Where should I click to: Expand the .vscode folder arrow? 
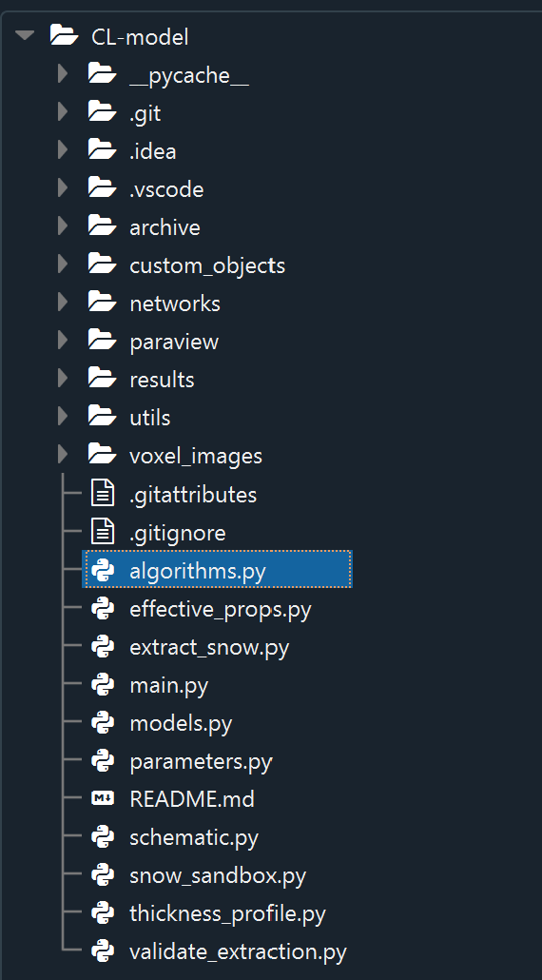coord(63,188)
